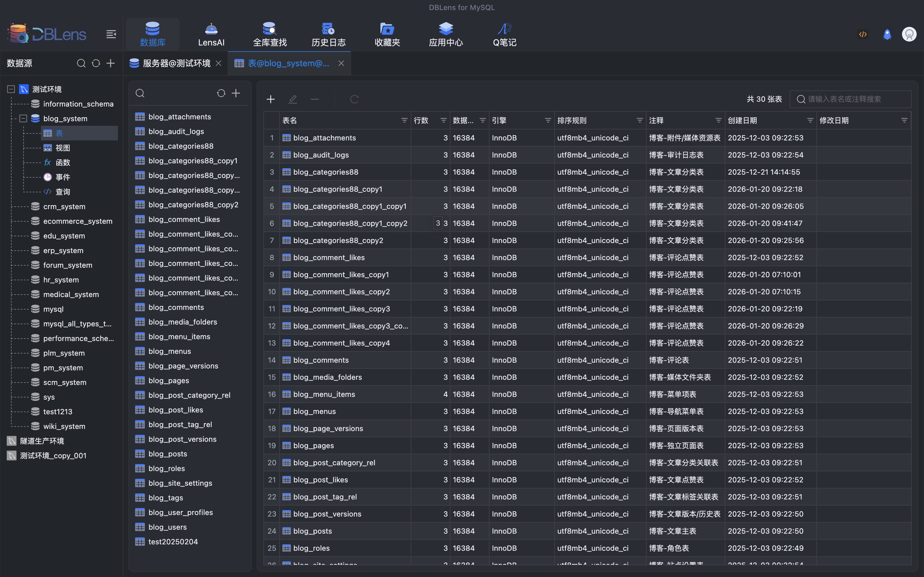Click the notification bell icon
Viewport: 924px width, 577px height.
(x=887, y=34)
